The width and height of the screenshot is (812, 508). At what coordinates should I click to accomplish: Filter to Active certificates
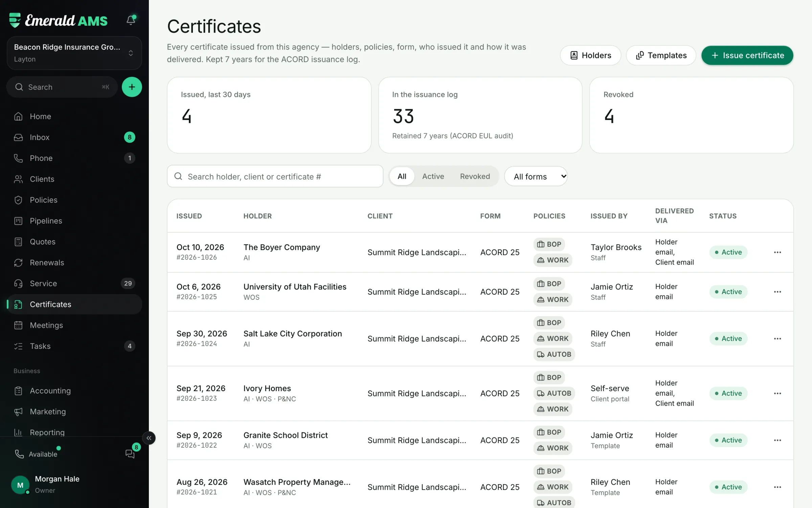[433, 176]
